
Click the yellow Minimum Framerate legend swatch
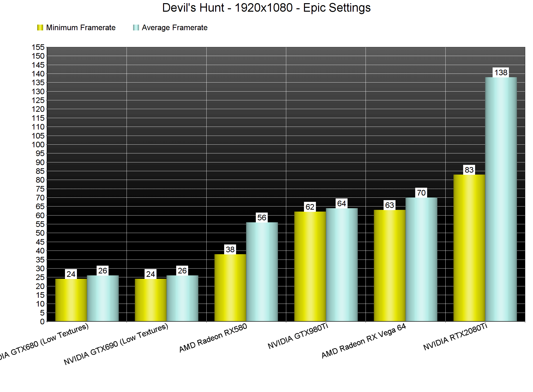pyautogui.click(x=40, y=28)
